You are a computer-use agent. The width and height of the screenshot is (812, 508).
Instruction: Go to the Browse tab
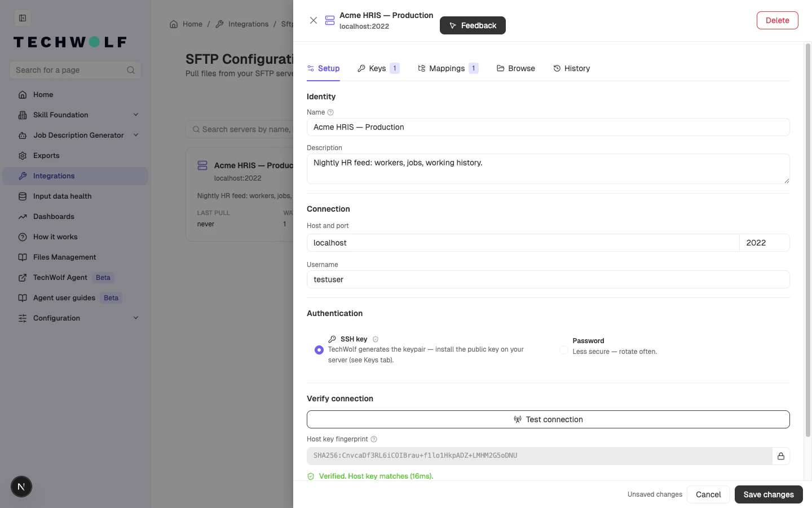pyautogui.click(x=516, y=68)
